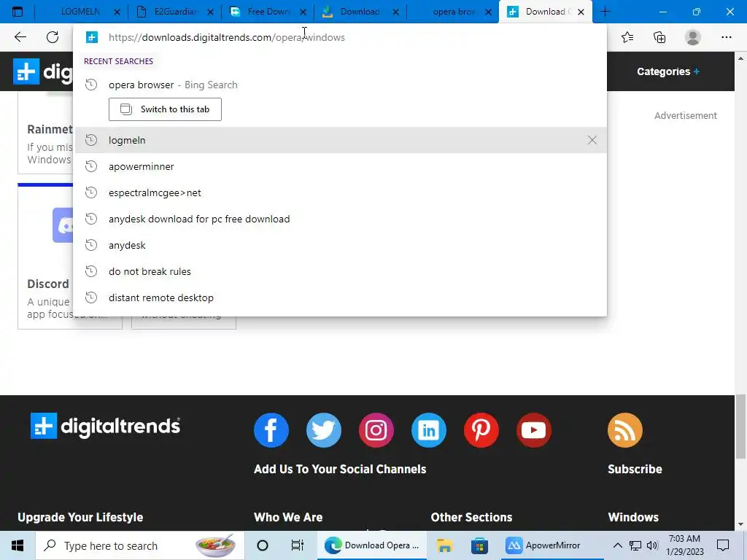Click the site icon in address bar
The height and width of the screenshot is (560, 747).
pos(91,37)
